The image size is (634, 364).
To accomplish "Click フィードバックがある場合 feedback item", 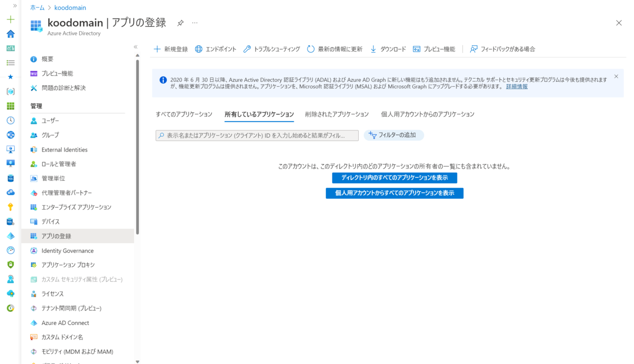I will coord(502,49).
